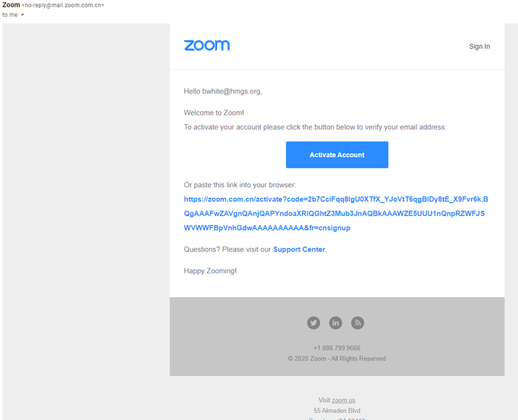The image size is (518, 420).
Task: Expand recipient details arrow beside 'to me'
Action: pos(22,15)
